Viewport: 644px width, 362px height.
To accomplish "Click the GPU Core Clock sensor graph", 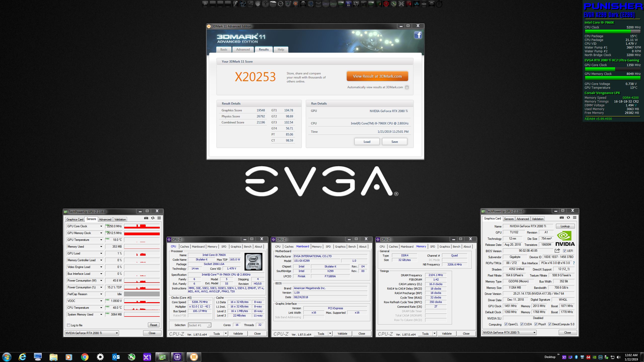I will (142, 226).
